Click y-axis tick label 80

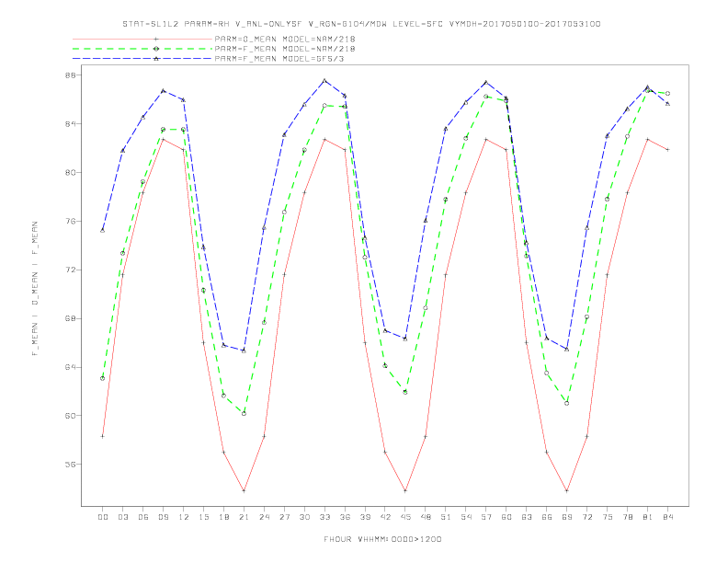pos(70,172)
